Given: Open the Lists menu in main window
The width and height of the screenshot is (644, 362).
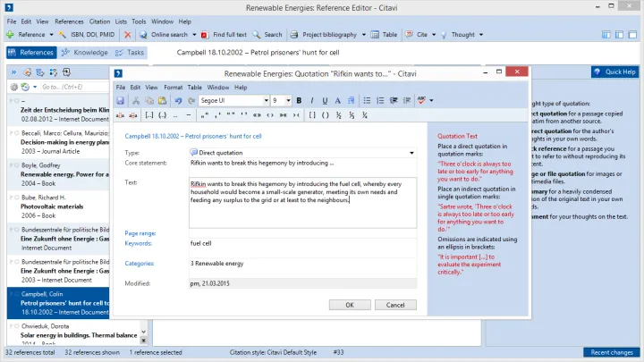Looking at the screenshot, I should 121,21.
